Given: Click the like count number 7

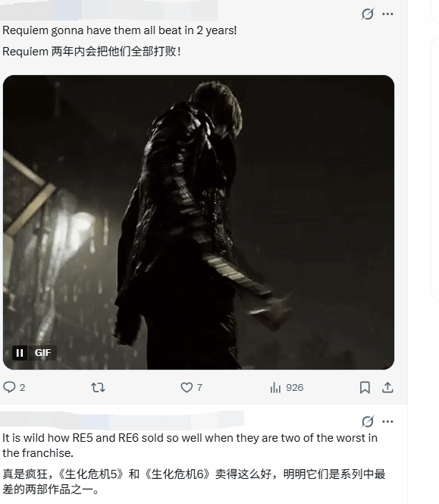Looking at the screenshot, I should click(199, 387).
